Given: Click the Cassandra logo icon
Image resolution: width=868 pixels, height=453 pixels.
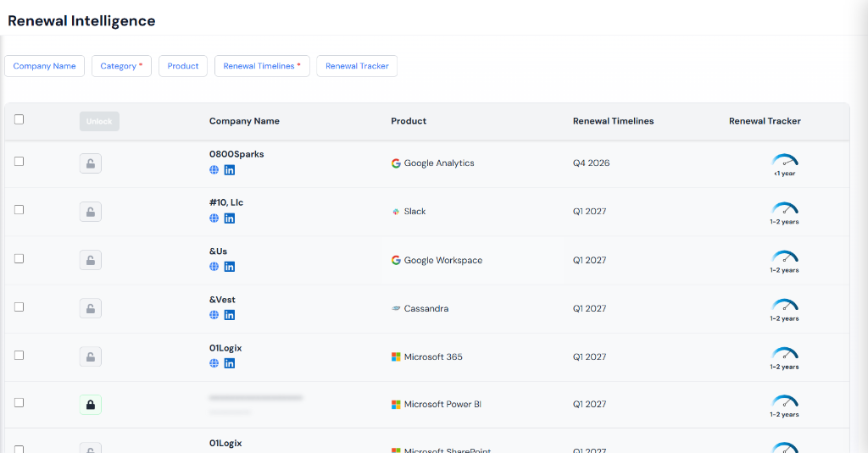Looking at the screenshot, I should point(396,309).
